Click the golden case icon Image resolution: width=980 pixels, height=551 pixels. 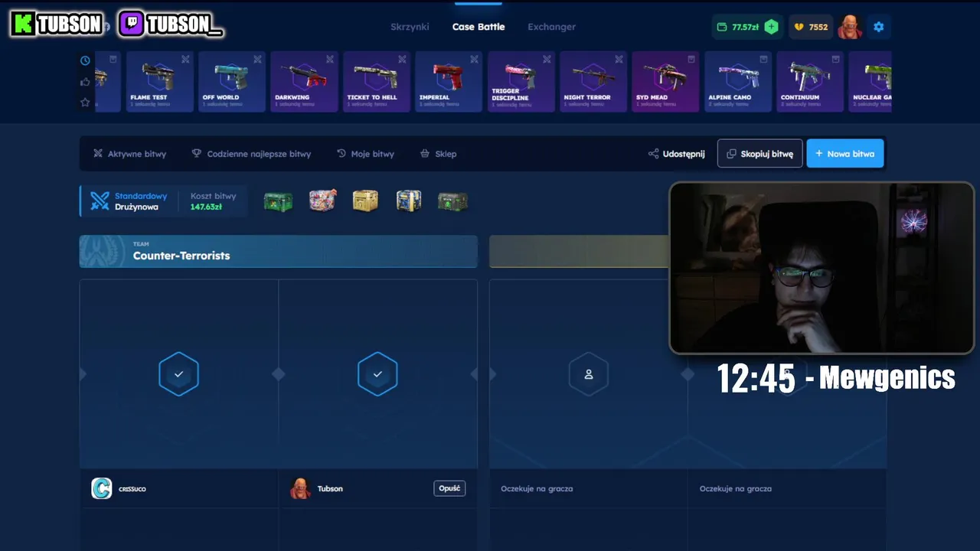click(365, 201)
